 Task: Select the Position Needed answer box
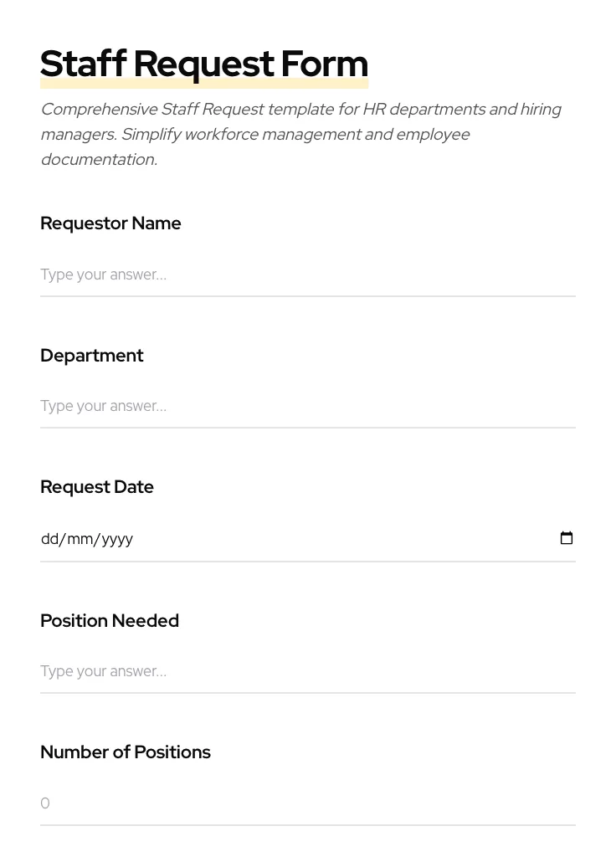point(251,671)
